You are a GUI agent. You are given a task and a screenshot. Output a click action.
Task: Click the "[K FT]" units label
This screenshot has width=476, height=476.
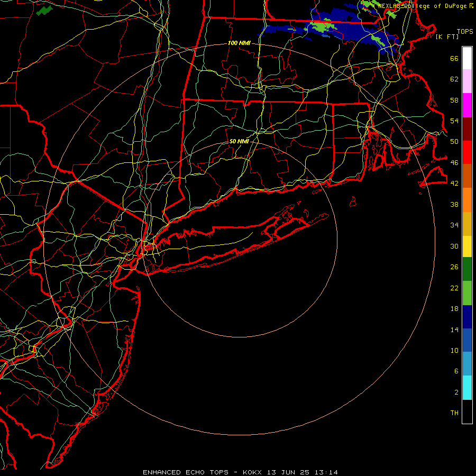pos(447,36)
